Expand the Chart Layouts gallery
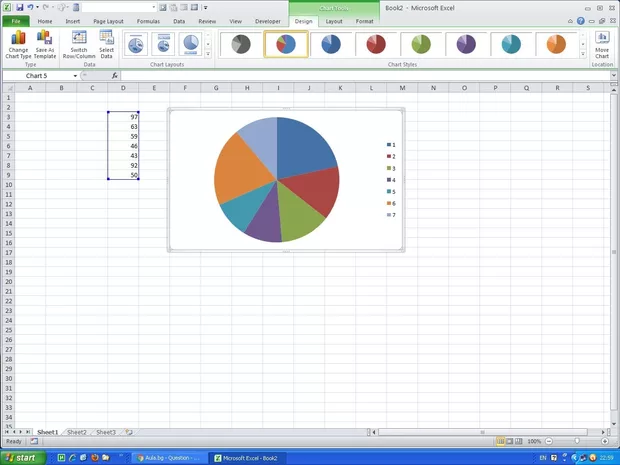The image size is (620, 465). pos(208,53)
